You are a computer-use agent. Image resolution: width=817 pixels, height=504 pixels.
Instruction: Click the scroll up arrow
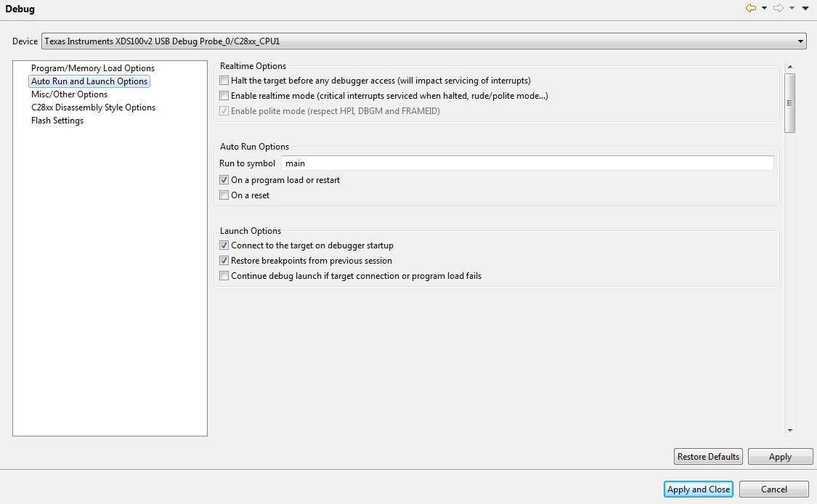pyautogui.click(x=790, y=67)
